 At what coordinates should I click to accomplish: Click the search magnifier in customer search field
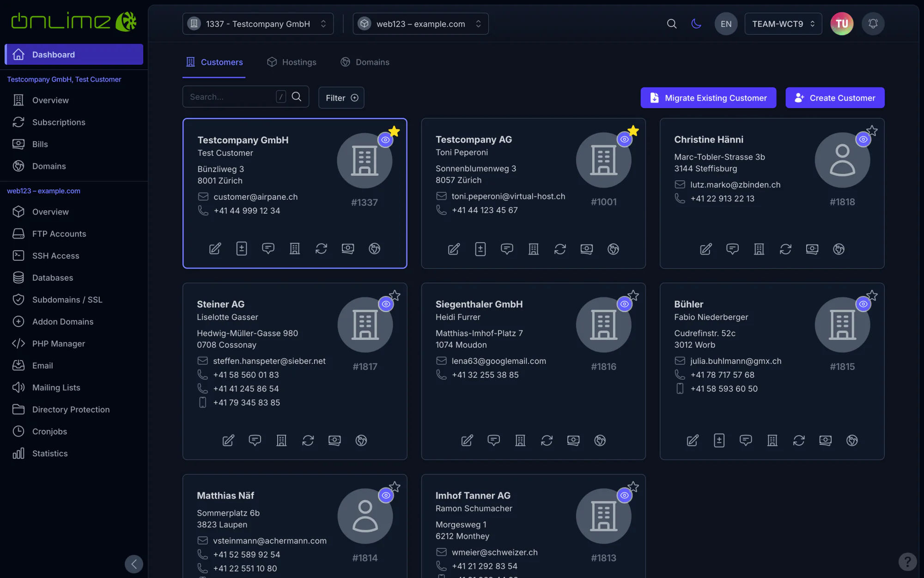[x=297, y=97]
